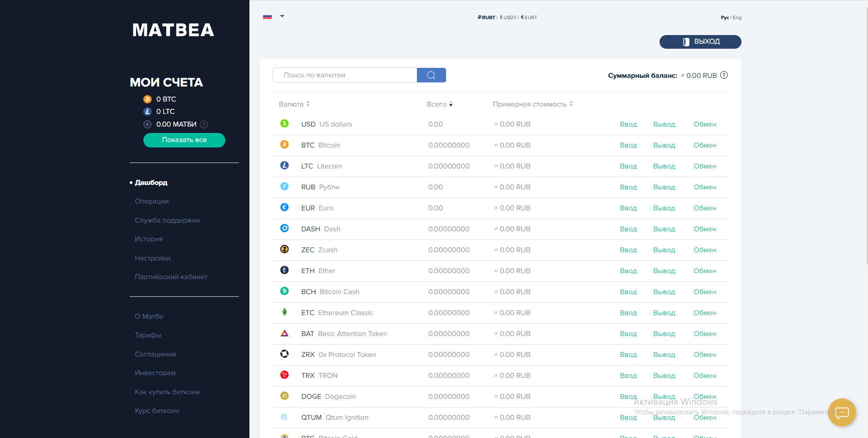Open the О Матби link
The image size is (868, 438).
(x=149, y=316)
